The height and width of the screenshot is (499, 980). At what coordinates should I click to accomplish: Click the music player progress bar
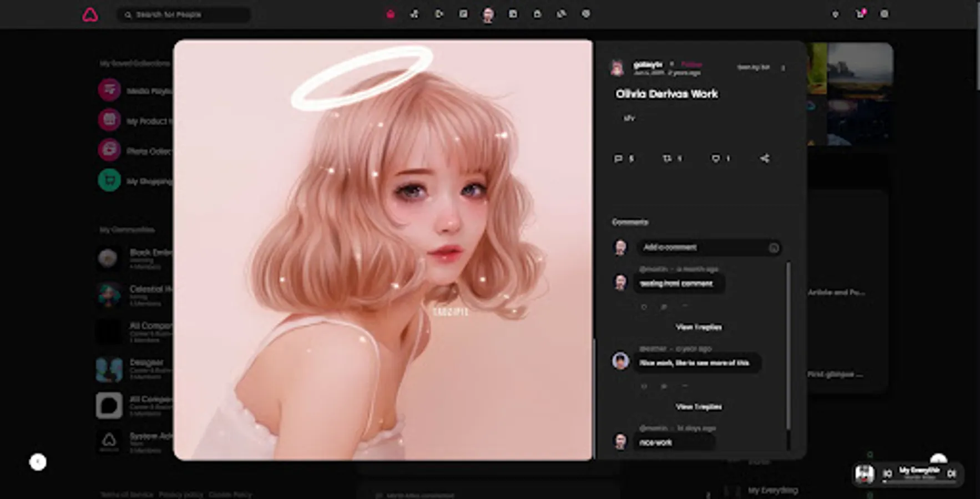click(919, 481)
